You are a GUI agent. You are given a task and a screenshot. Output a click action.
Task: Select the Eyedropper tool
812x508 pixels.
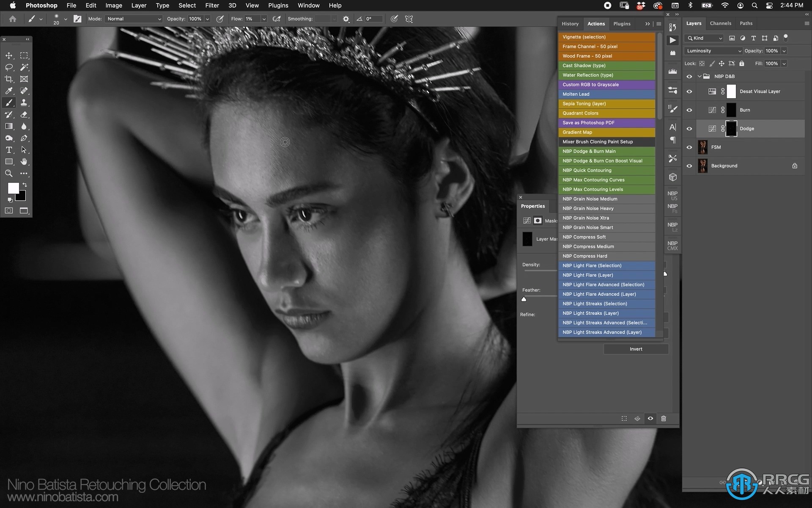[8, 91]
